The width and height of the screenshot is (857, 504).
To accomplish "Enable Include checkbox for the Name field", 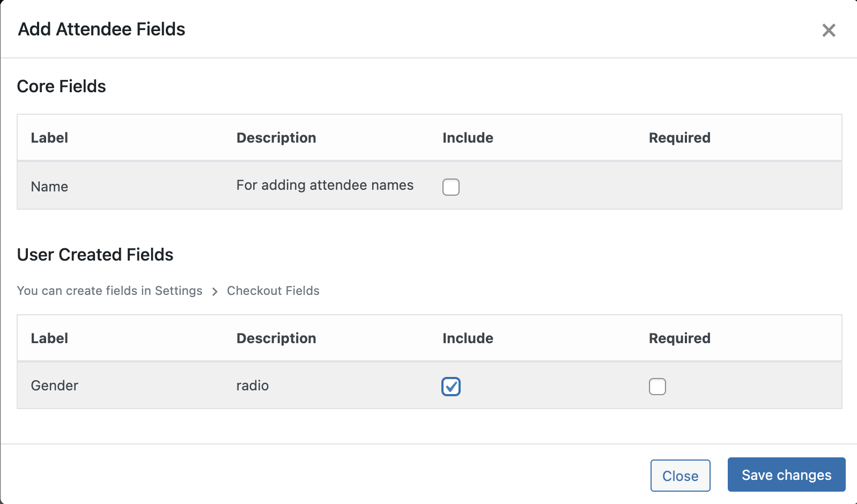I will coord(450,187).
